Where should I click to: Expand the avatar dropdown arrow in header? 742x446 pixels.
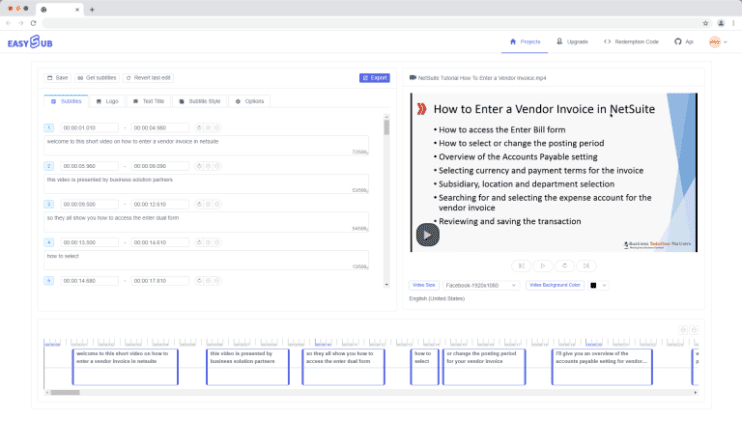click(724, 42)
